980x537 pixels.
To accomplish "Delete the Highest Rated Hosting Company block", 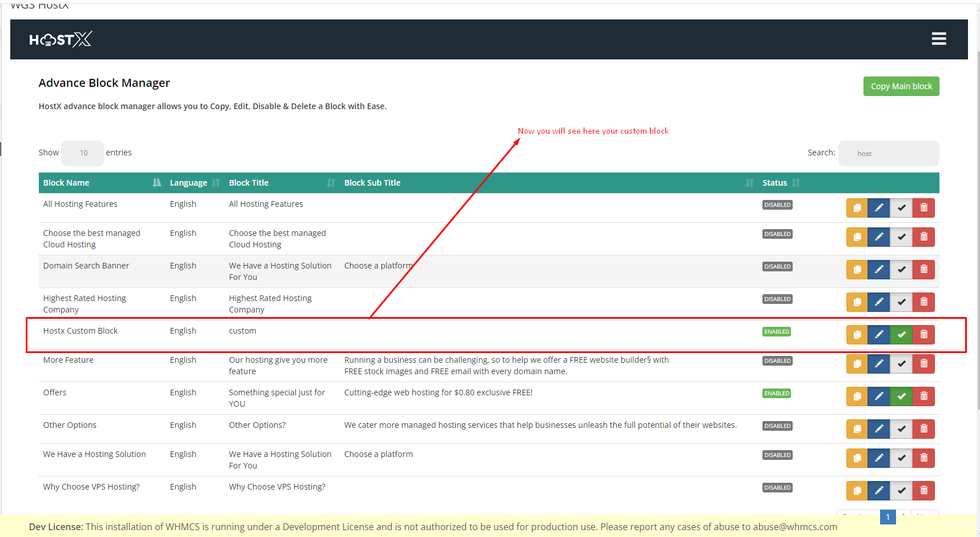I will pos(923,302).
